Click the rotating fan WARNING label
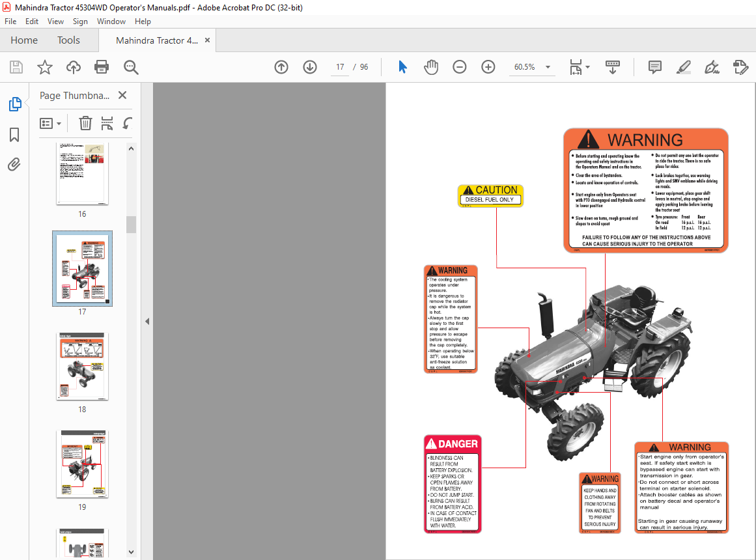The image size is (756, 560). 600,503
